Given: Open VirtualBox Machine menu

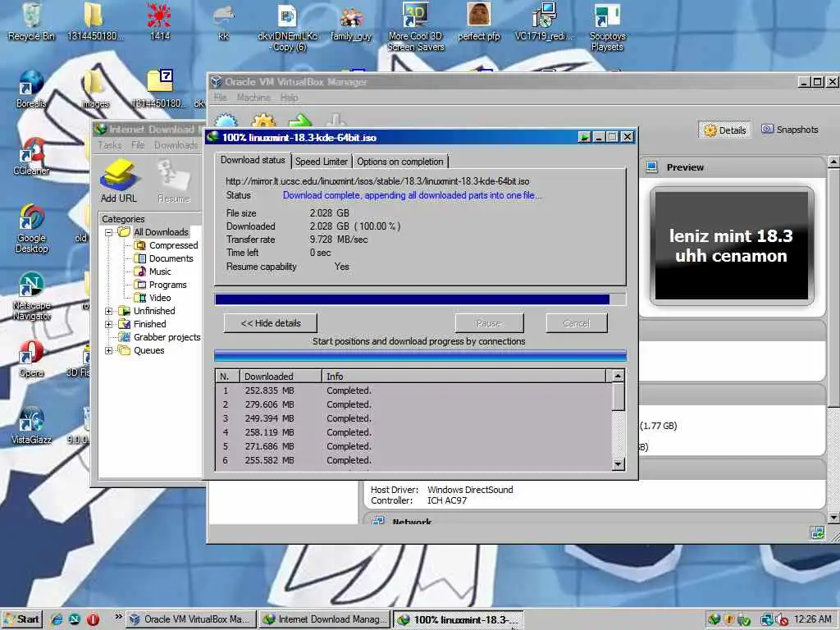Looking at the screenshot, I should tap(253, 98).
